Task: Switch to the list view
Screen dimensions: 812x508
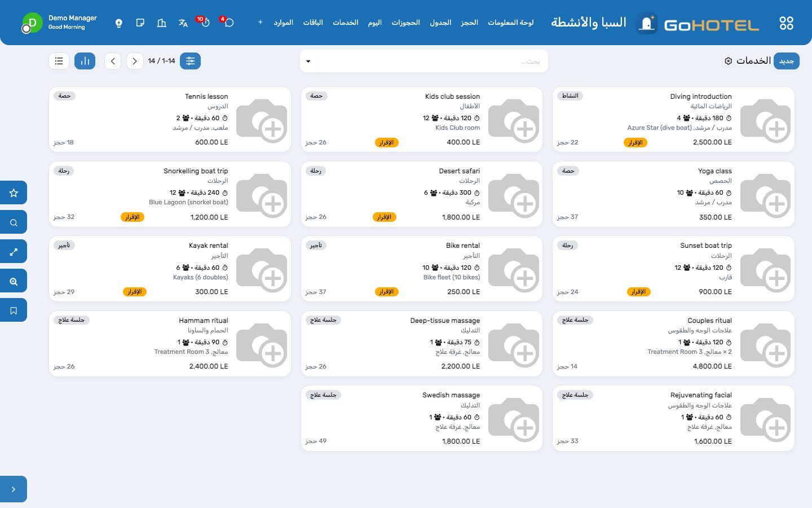Action: coord(59,61)
